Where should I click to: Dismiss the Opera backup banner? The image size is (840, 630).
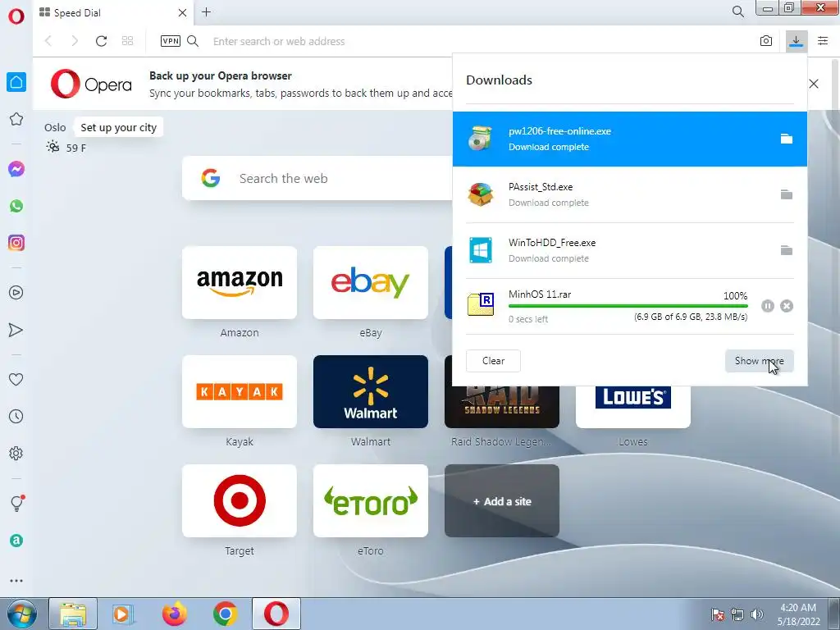814,84
